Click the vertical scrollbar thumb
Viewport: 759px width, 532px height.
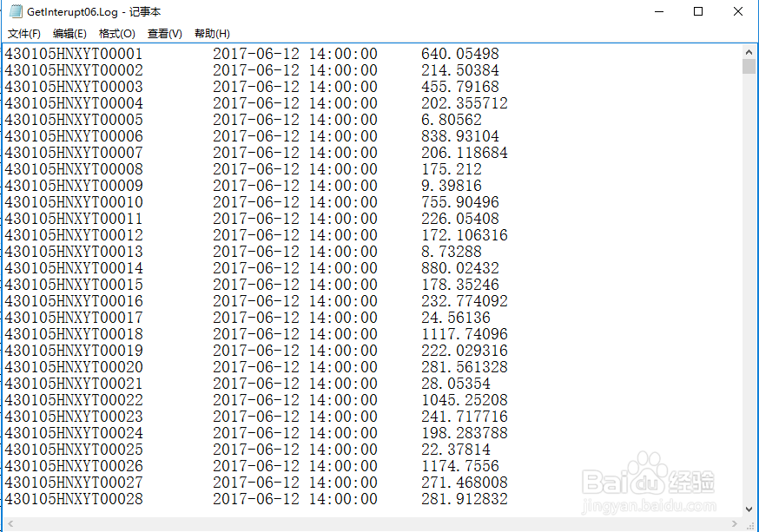pos(749,66)
